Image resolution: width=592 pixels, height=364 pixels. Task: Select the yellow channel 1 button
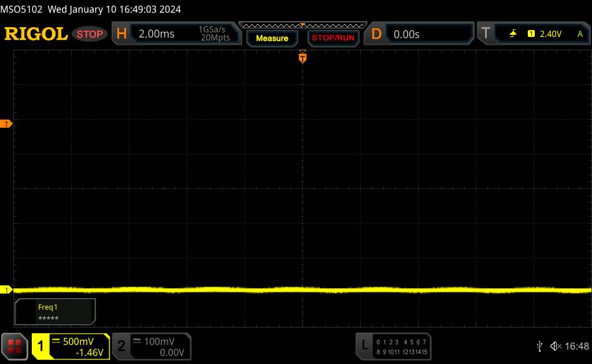(x=40, y=346)
